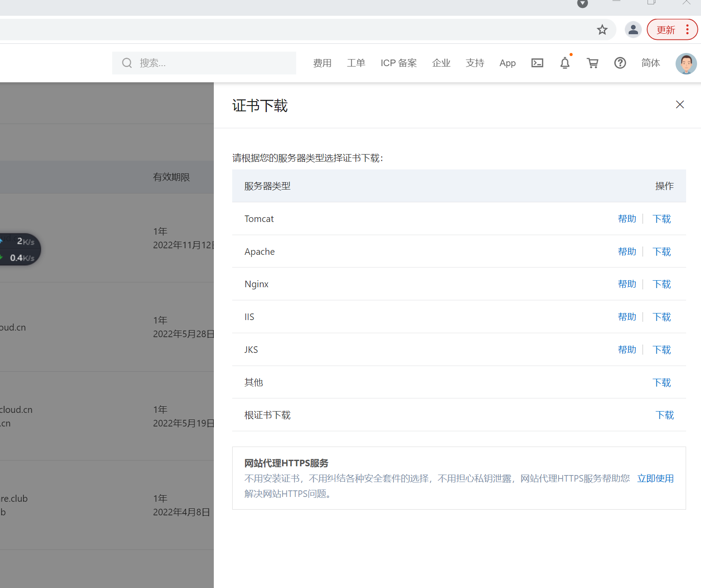
Task: Open the App menu item
Action: 507,63
